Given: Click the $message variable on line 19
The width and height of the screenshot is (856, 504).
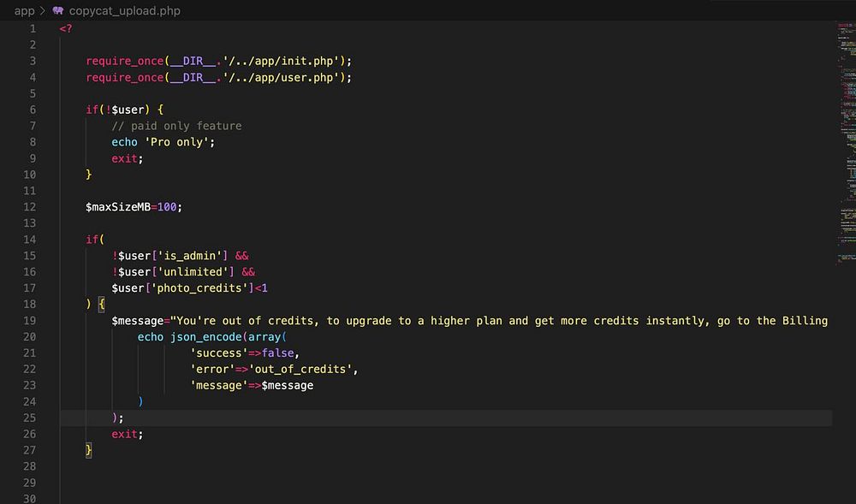Looking at the screenshot, I should pos(138,321).
